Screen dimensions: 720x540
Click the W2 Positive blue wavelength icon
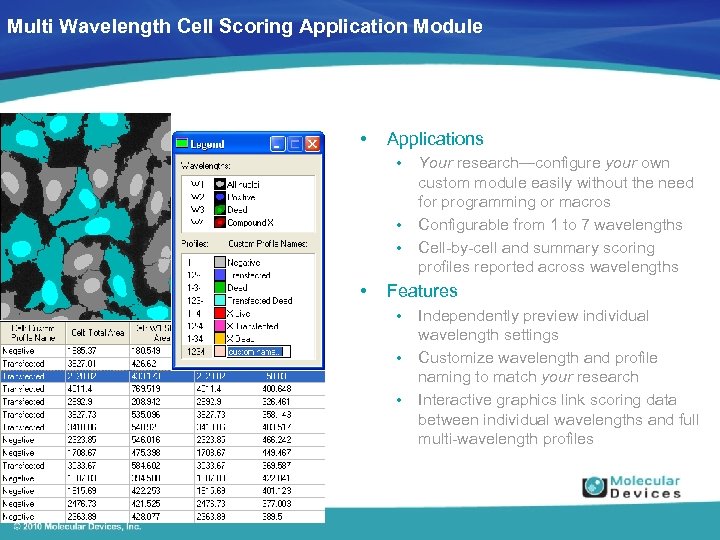point(219,197)
